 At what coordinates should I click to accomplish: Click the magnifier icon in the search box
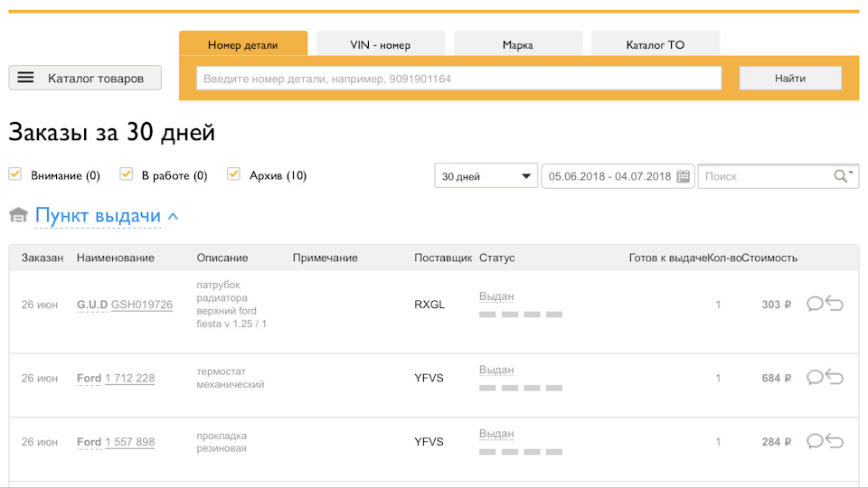point(842,175)
